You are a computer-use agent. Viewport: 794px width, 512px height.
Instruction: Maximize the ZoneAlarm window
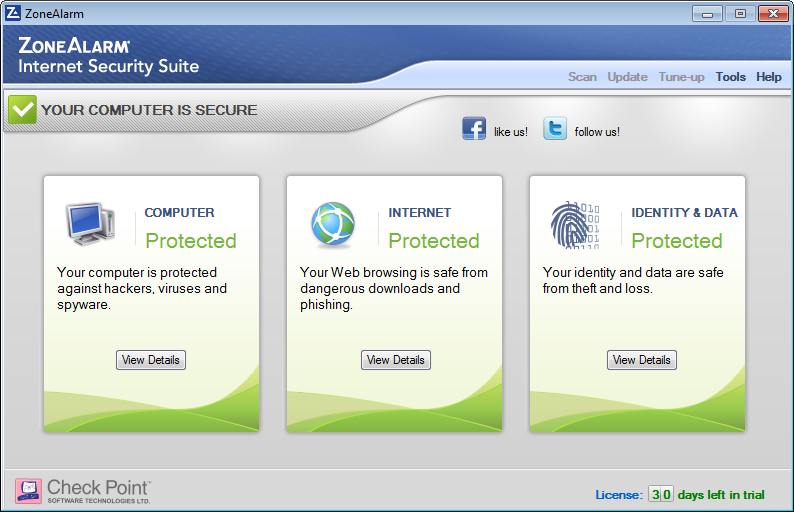[740, 14]
